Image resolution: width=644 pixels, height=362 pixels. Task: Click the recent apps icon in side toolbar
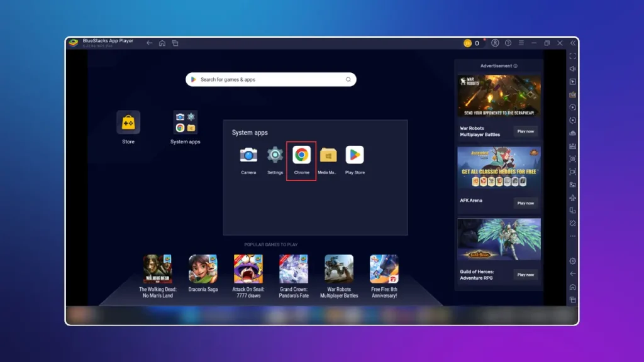[572, 300]
